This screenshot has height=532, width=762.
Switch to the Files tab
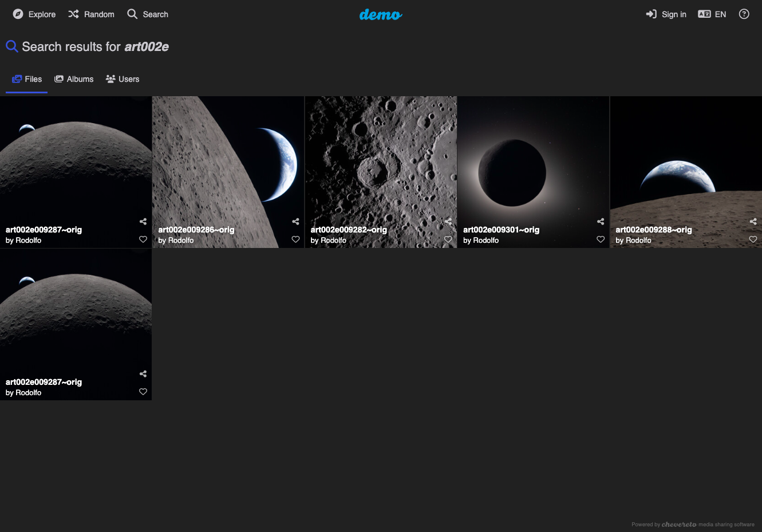[x=27, y=79]
